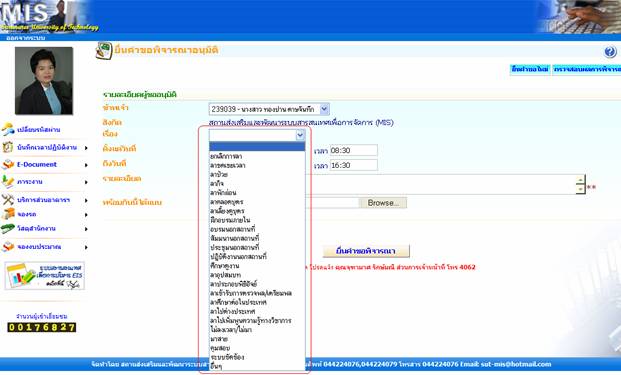The image size is (621, 375).
Task: Click the เปลี่ยนรหัสผ่าน text link
Action: 39,129
